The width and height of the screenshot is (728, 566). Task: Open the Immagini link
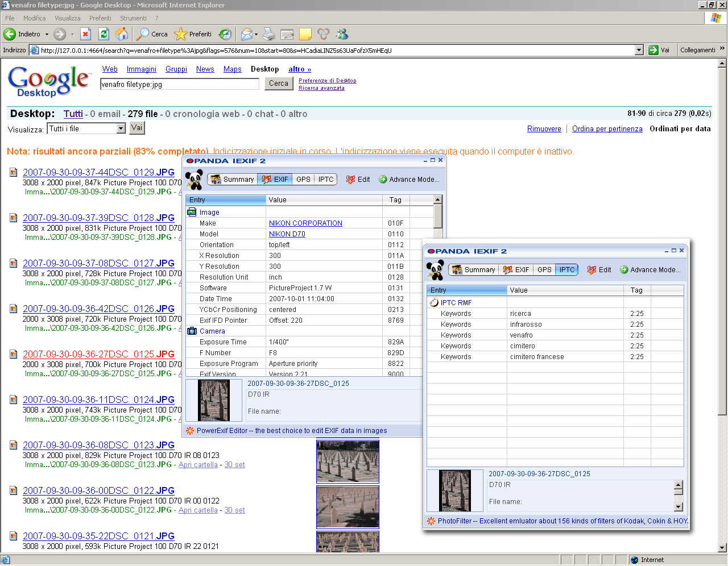[x=142, y=69]
